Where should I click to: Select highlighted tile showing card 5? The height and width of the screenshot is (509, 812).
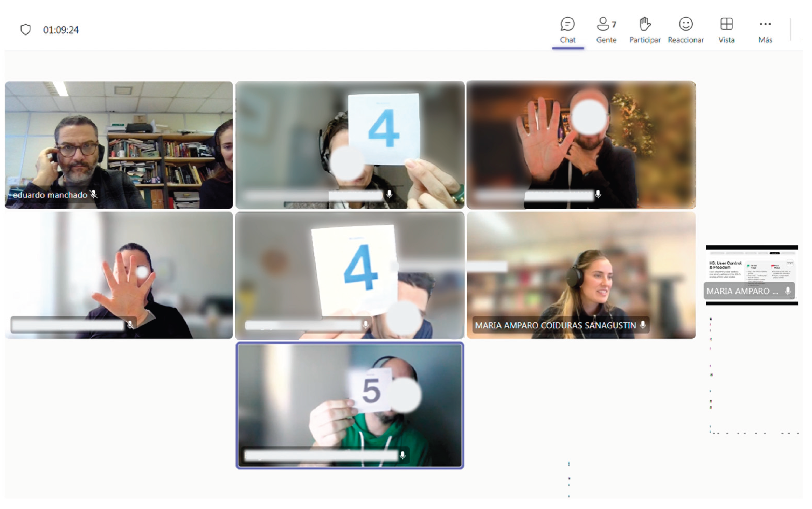tap(350, 405)
